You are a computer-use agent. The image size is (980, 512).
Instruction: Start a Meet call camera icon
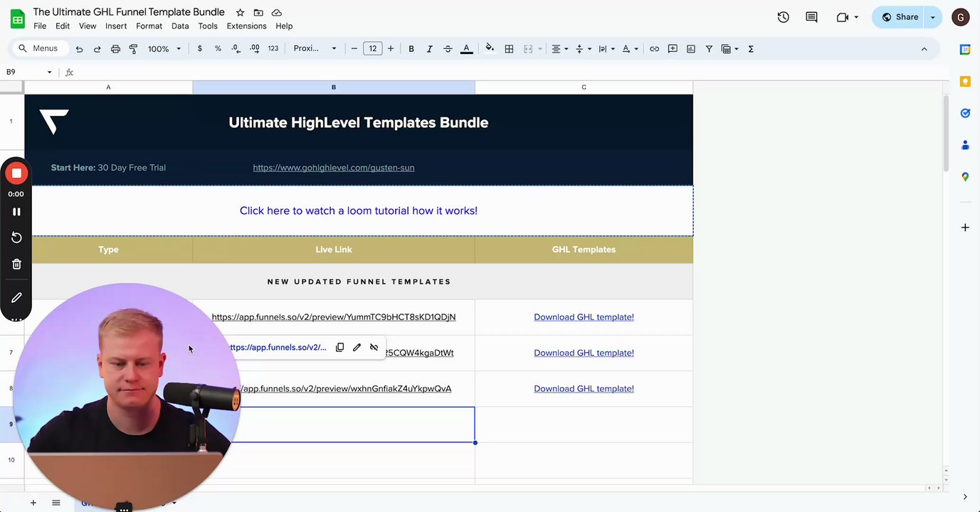point(843,17)
